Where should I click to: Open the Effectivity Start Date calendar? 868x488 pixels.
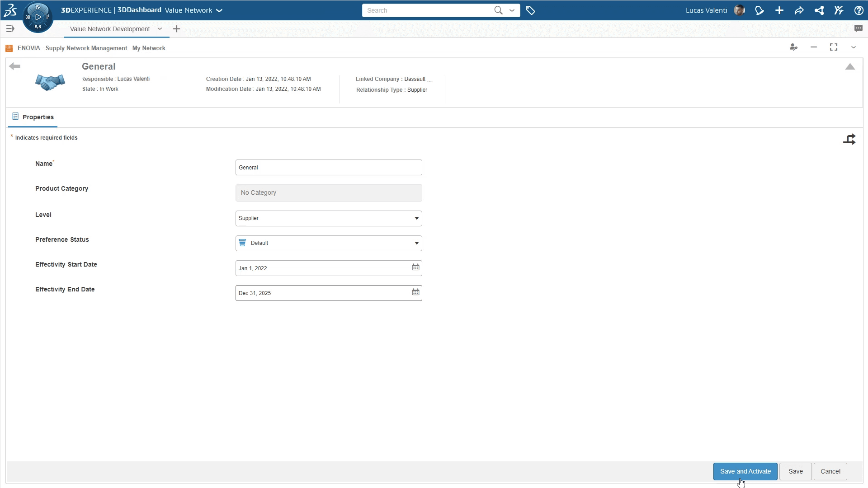415,267
